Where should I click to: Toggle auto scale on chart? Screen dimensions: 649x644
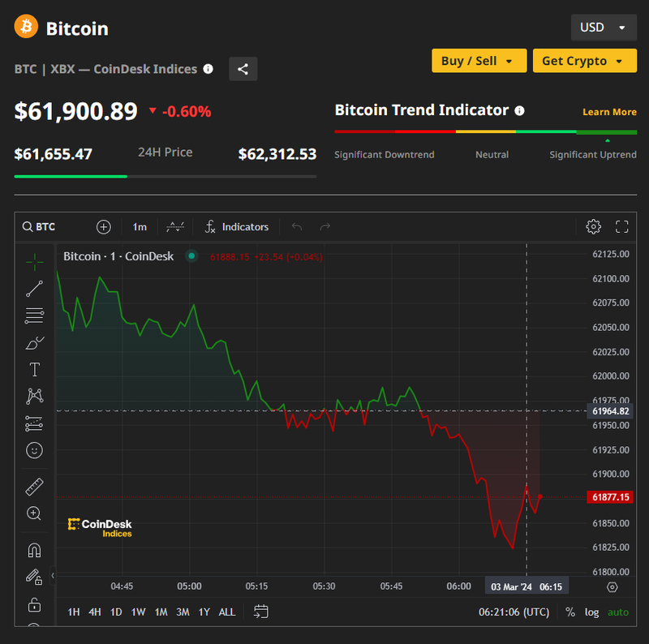tap(618, 612)
